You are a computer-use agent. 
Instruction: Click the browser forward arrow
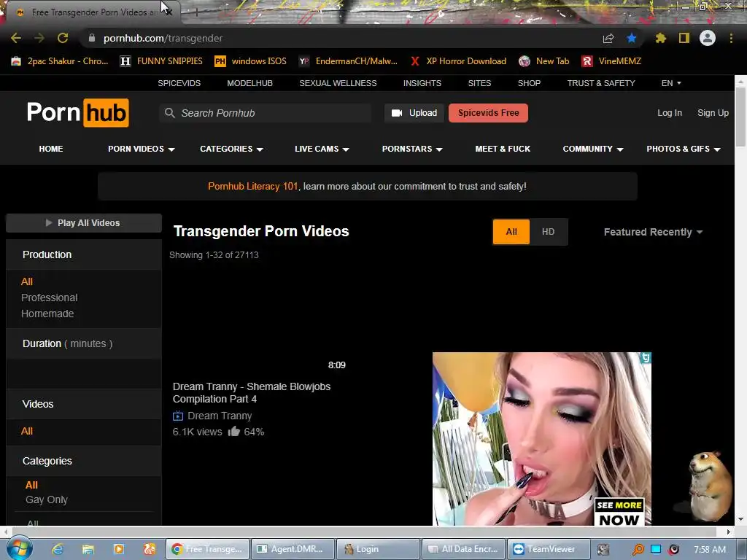pos(39,38)
